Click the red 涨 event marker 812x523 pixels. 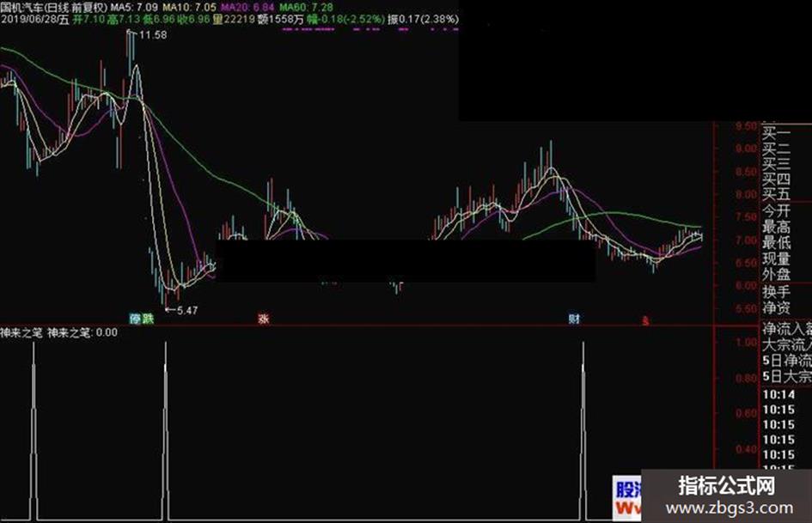tap(264, 319)
